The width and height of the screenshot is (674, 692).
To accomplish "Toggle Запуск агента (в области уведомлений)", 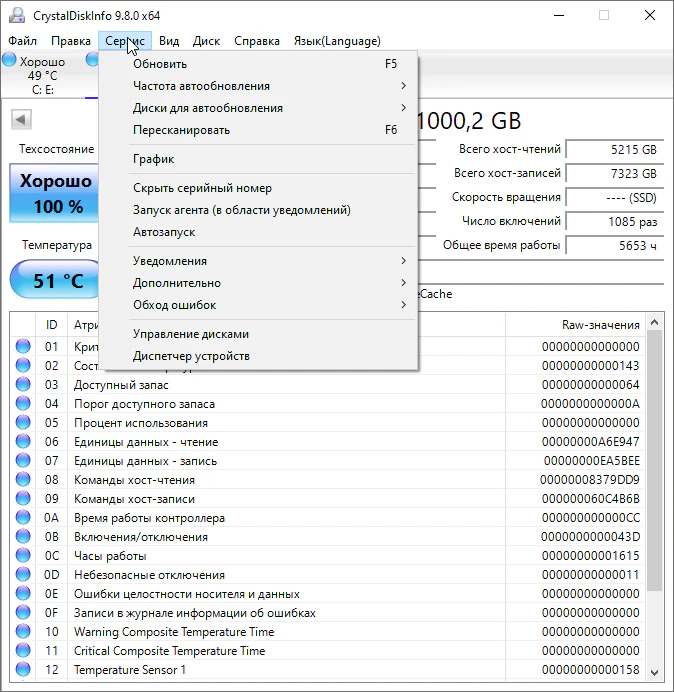I will click(x=241, y=210).
